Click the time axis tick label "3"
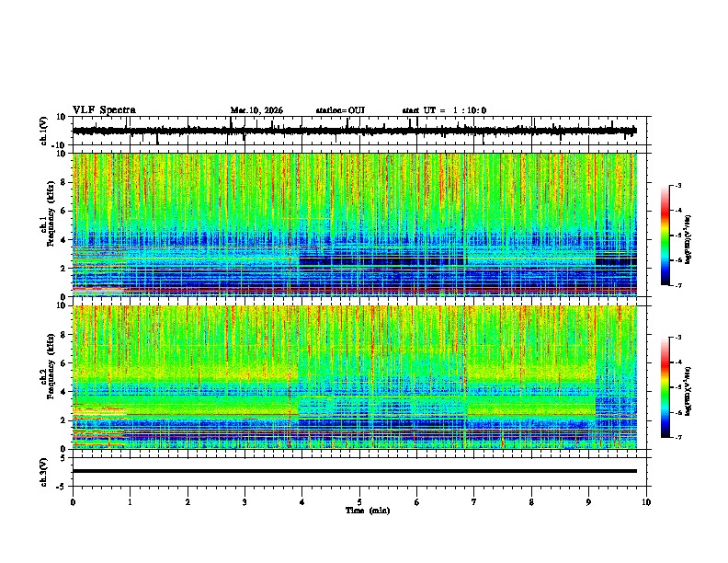 tap(245, 502)
